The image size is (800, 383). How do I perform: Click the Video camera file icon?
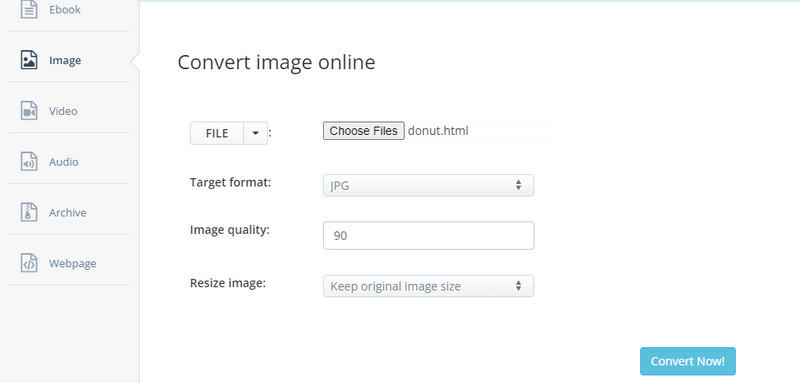[29, 111]
